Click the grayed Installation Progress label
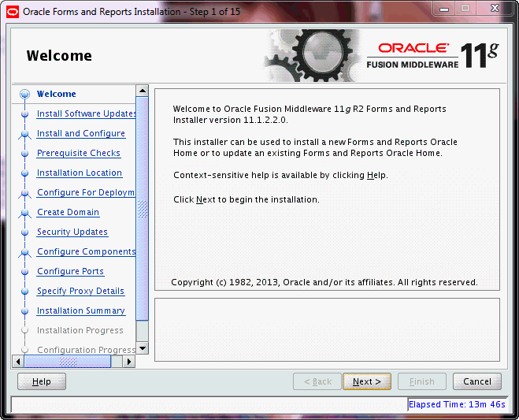This screenshot has height=420, width=519. (x=80, y=330)
